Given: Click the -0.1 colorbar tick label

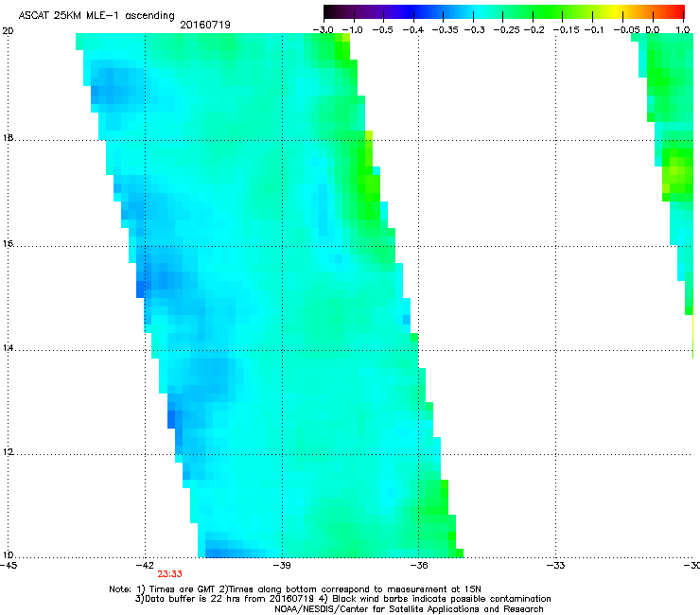Looking at the screenshot, I should click(x=593, y=30).
